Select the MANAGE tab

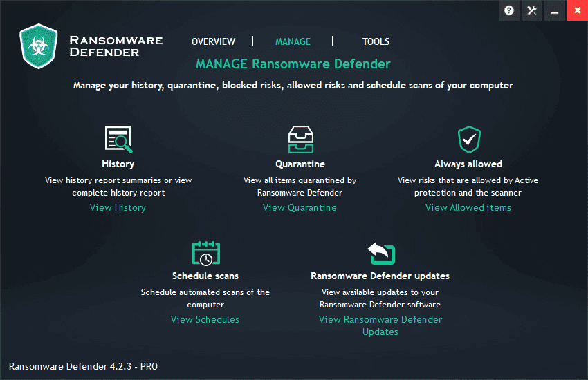coord(293,41)
